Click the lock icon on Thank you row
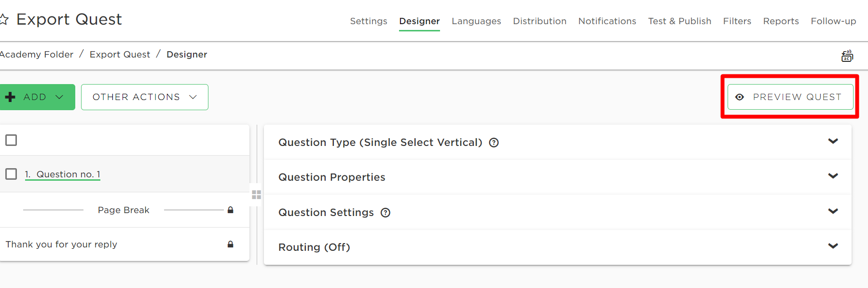The height and width of the screenshot is (288, 868). point(231,244)
